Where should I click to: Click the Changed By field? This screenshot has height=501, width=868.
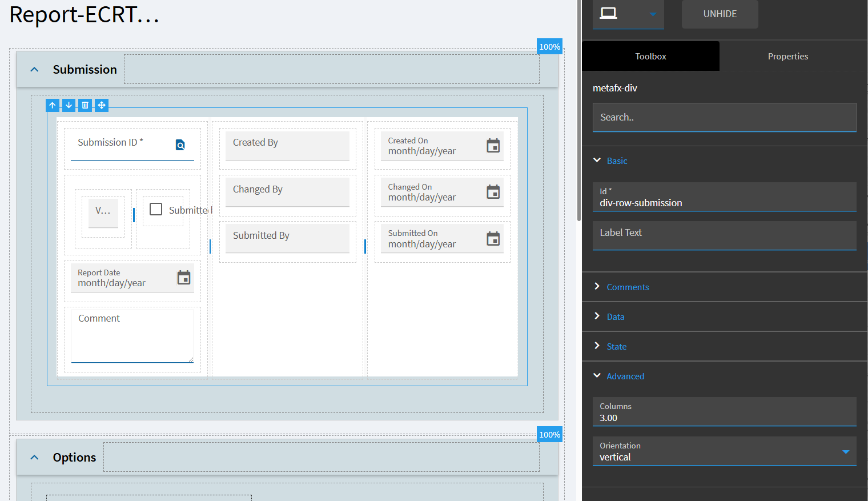(287, 192)
